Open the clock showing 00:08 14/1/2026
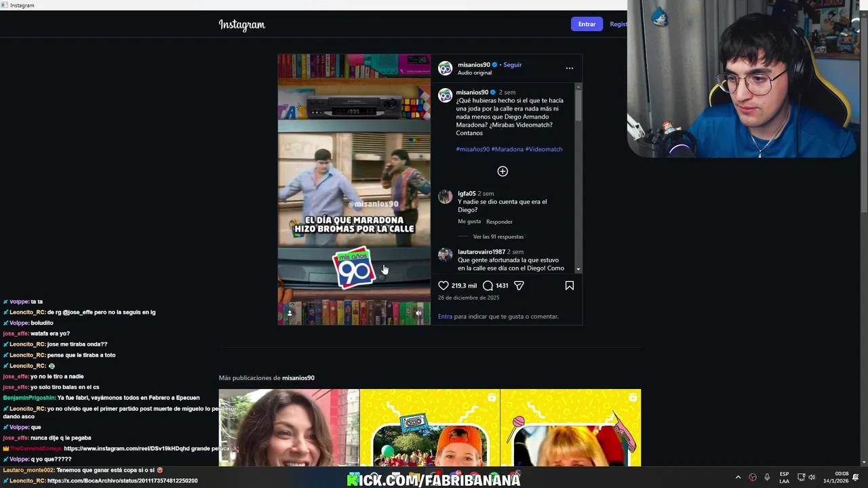This screenshot has height=488, width=868. click(x=835, y=477)
